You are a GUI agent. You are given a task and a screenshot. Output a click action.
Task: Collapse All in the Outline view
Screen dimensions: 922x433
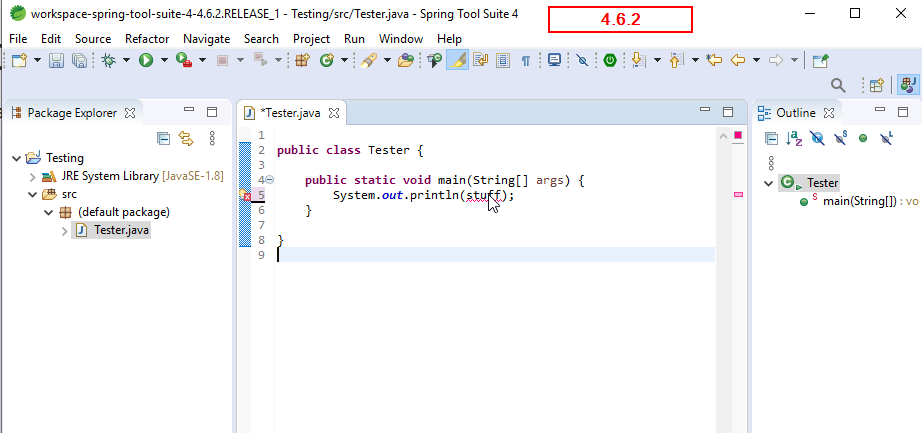(771, 138)
